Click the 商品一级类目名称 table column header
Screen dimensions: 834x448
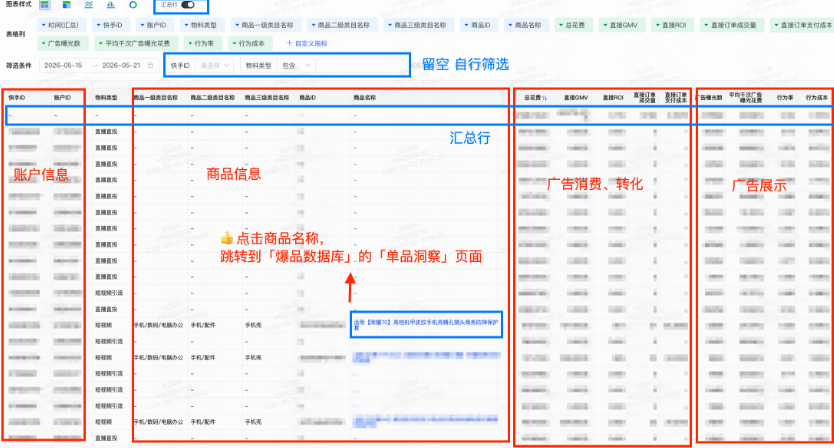click(x=156, y=98)
